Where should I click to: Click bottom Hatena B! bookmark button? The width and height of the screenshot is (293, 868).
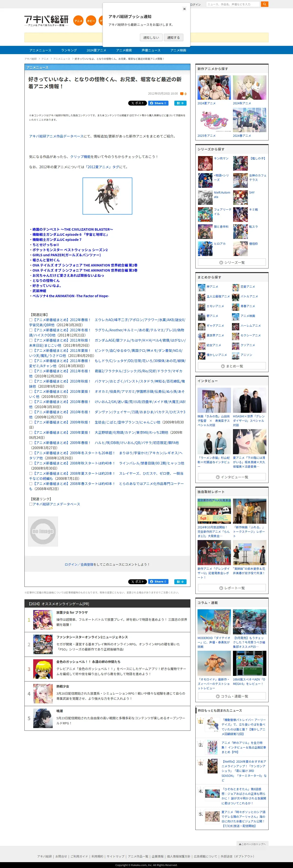(x=180, y=582)
